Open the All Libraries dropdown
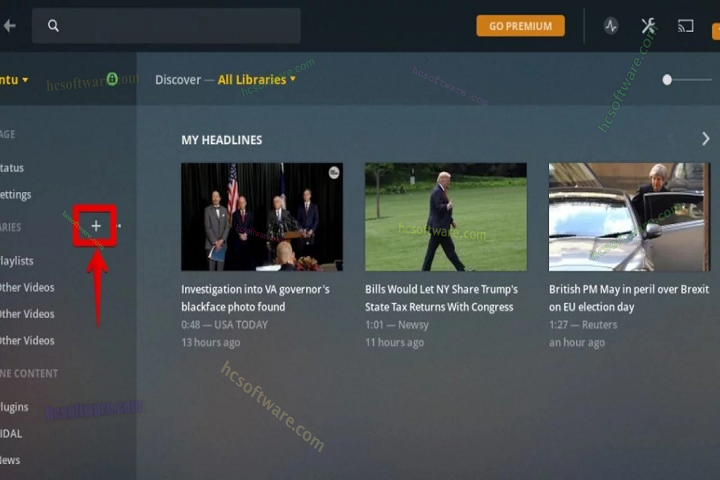 click(257, 80)
